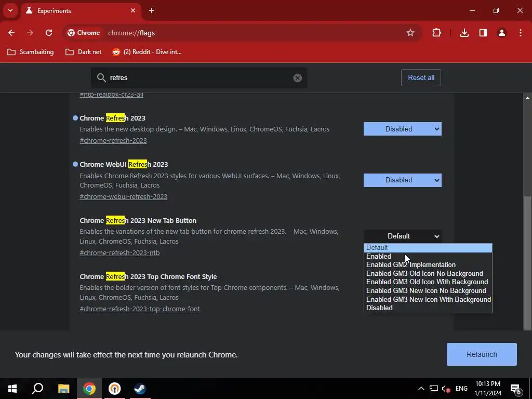The width and height of the screenshot is (532, 399).
Task: Click the search flags input field
Action: pos(198,78)
